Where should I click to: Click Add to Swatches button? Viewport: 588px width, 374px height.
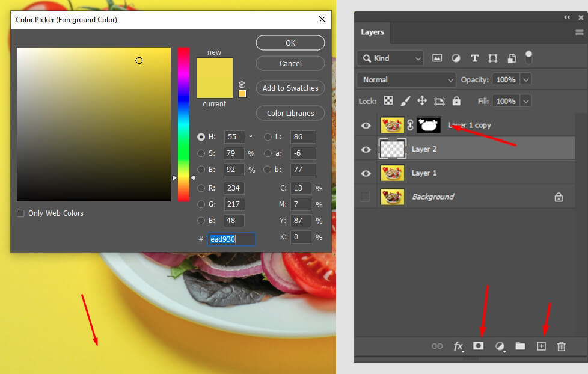290,88
